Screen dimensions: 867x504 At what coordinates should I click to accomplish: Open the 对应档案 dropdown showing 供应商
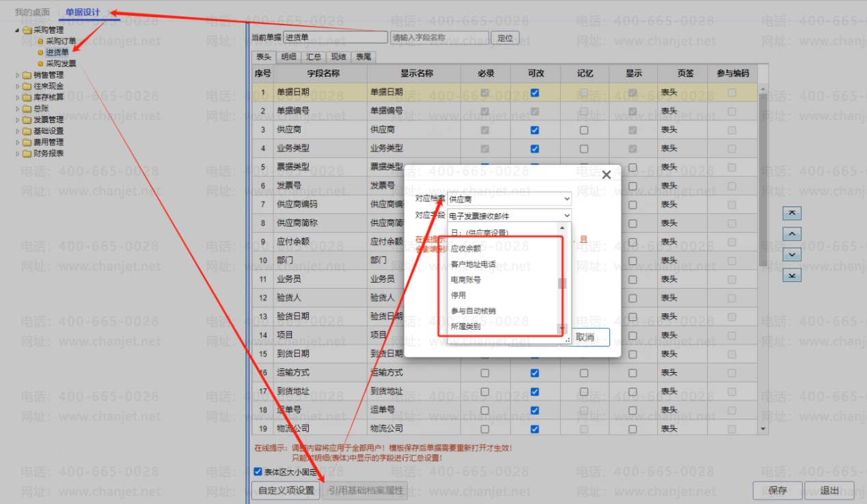(x=509, y=198)
